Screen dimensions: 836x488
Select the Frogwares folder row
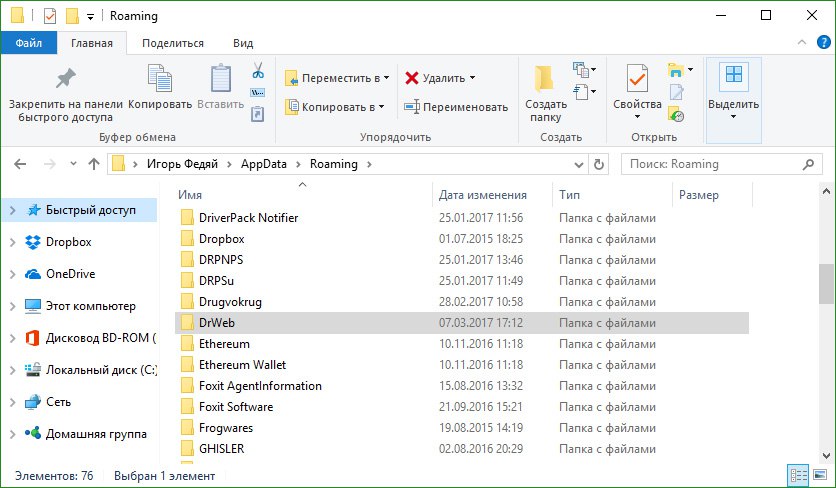pos(462,428)
